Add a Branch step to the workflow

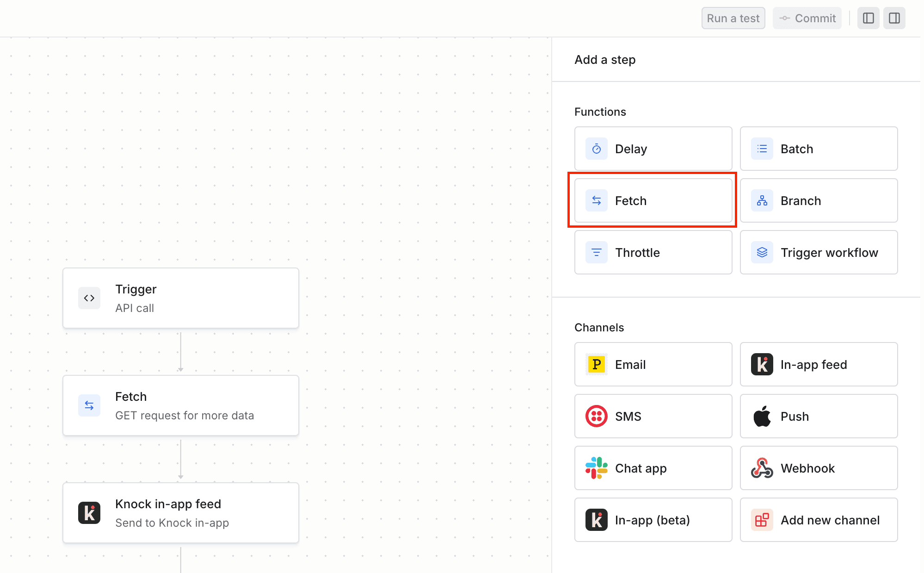[819, 200]
